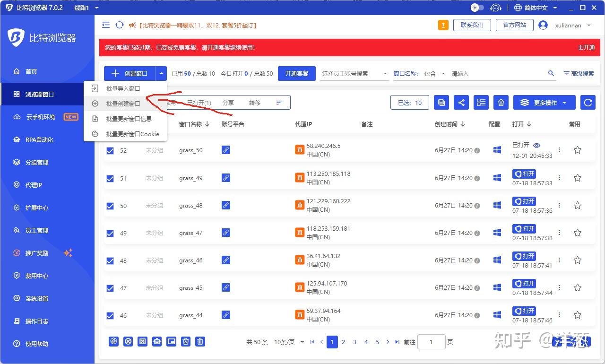Switch to the 分享 tab
This screenshot has height=364, width=605.
click(x=228, y=103)
